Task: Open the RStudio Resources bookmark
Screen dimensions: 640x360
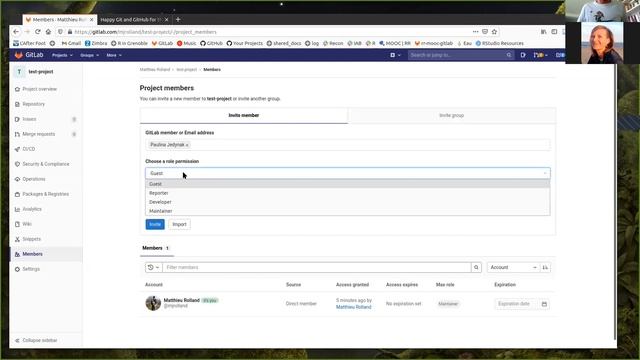Action: (x=500, y=43)
